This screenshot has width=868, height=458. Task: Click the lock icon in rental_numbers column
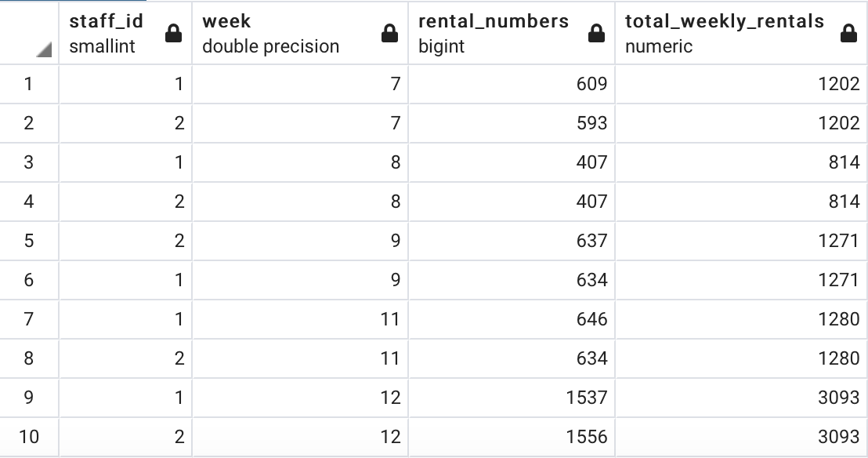596,33
